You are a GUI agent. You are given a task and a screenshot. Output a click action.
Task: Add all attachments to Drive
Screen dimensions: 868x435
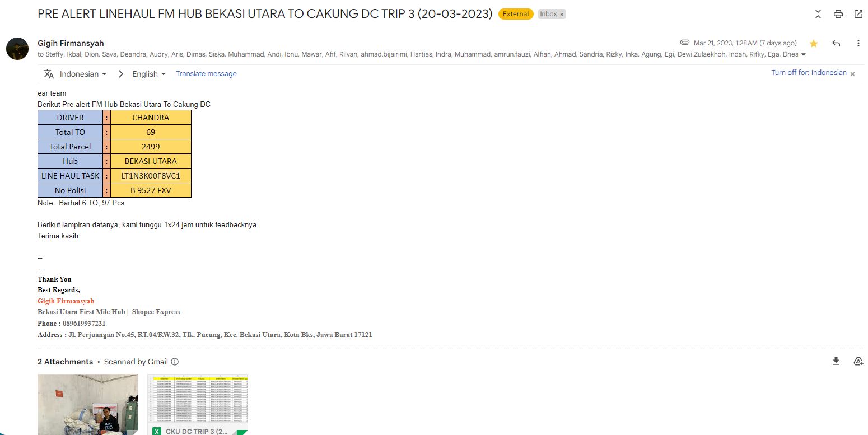(858, 361)
